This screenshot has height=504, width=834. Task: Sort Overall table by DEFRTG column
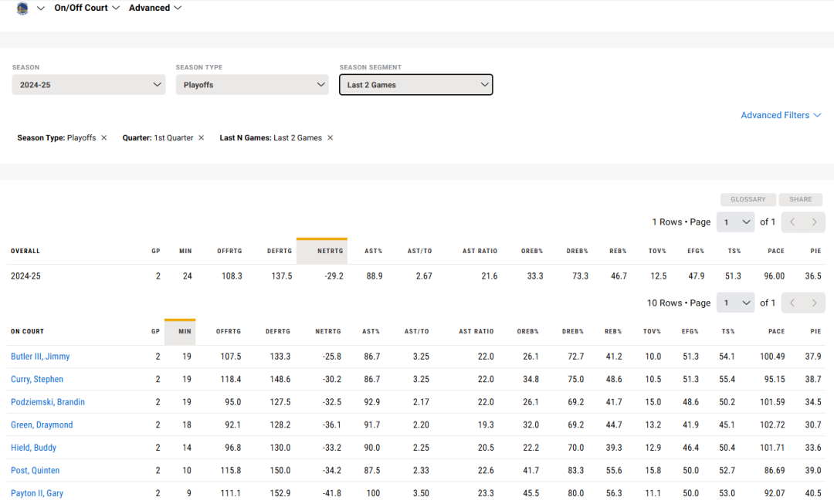tap(280, 251)
